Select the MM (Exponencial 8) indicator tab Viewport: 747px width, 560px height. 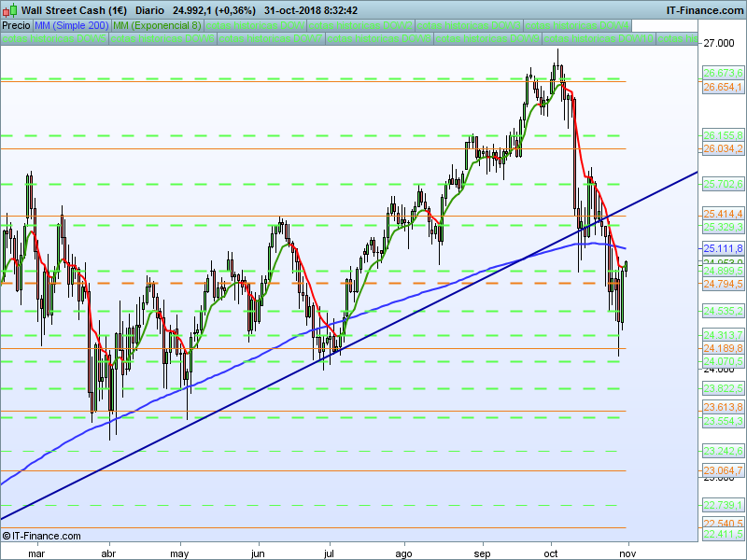[x=157, y=25]
